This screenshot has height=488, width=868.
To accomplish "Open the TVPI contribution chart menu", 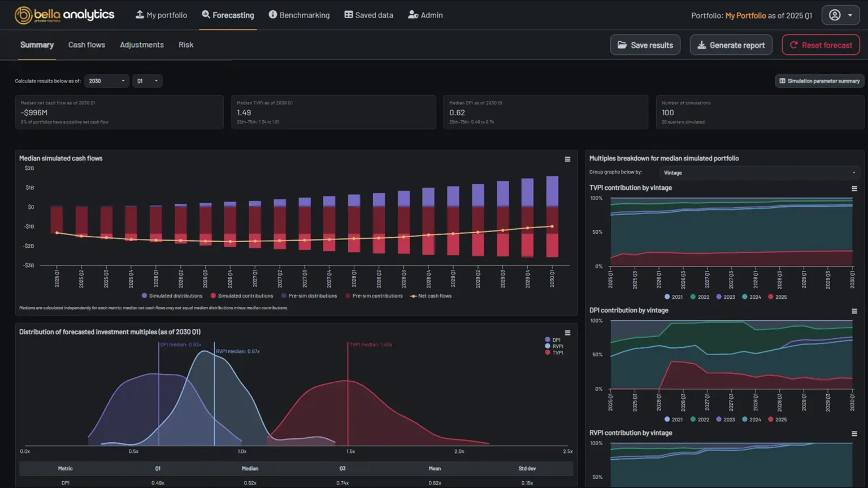I will point(854,189).
